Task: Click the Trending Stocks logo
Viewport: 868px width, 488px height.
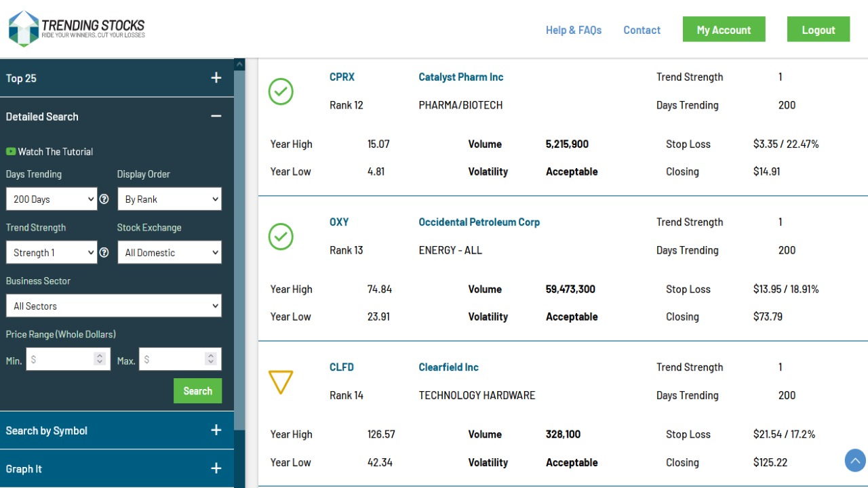Action: click(x=77, y=28)
